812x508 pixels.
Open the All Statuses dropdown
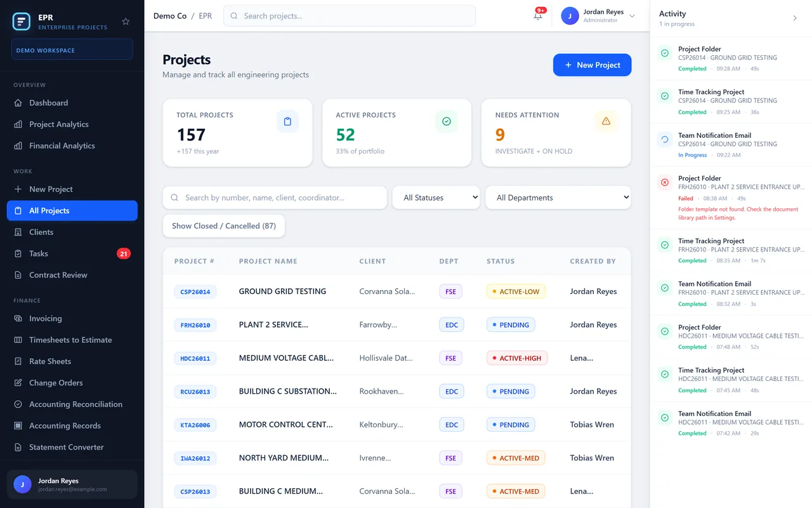click(x=436, y=197)
